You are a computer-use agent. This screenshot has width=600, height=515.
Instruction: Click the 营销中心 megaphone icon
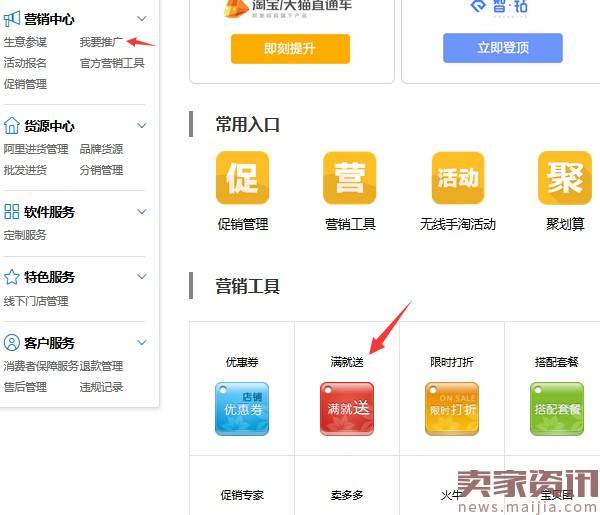pyautogui.click(x=11, y=19)
